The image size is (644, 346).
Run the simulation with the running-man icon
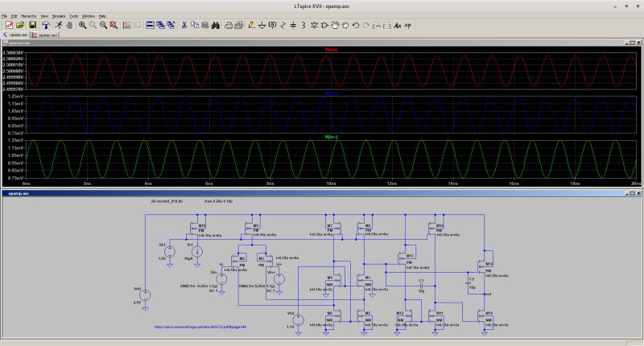coord(58,26)
